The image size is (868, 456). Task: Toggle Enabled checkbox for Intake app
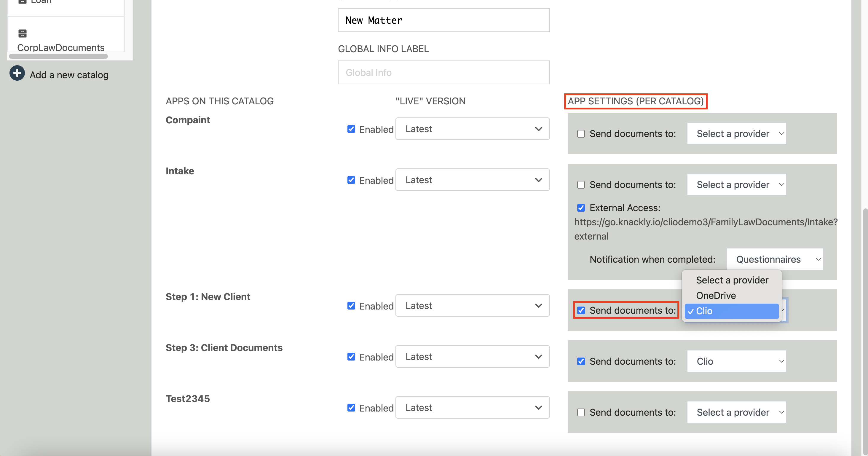click(351, 180)
